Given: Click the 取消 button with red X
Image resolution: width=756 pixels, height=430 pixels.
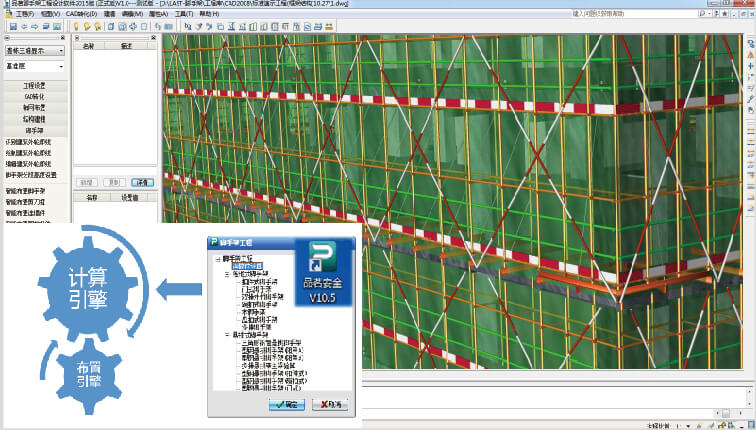Looking at the screenshot, I should click(330, 404).
